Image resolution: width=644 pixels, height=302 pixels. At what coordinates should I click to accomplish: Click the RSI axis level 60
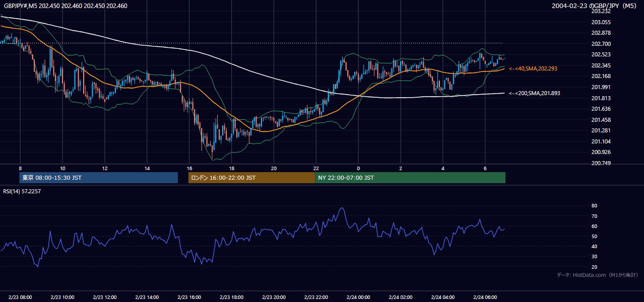coord(594,226)
